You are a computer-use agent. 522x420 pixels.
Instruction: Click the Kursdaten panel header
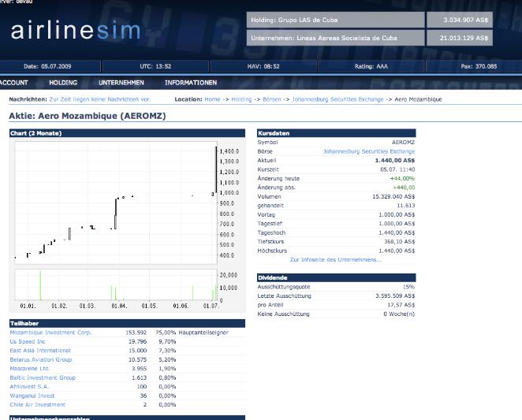(336, 133)
